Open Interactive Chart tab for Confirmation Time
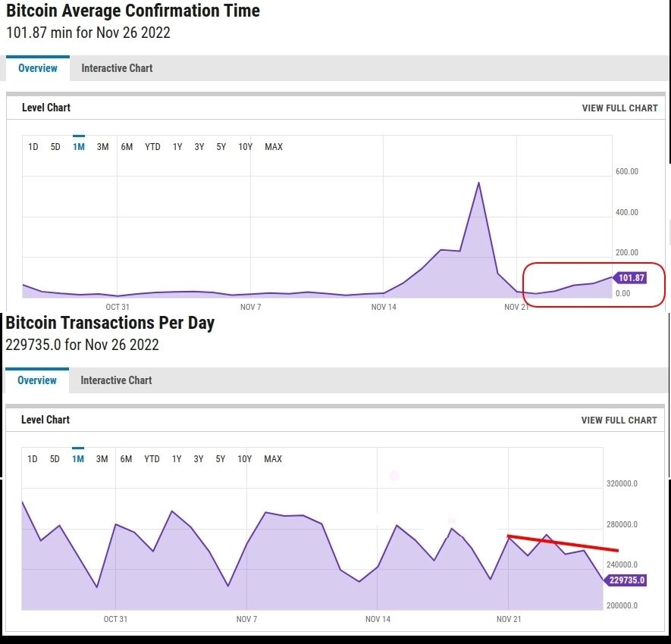Screen dimensions: 671x644 coord(117,68)
